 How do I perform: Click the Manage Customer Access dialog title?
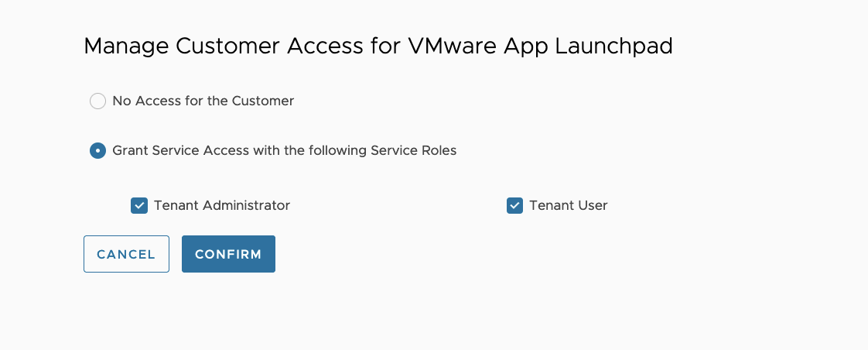pos(378,46)
